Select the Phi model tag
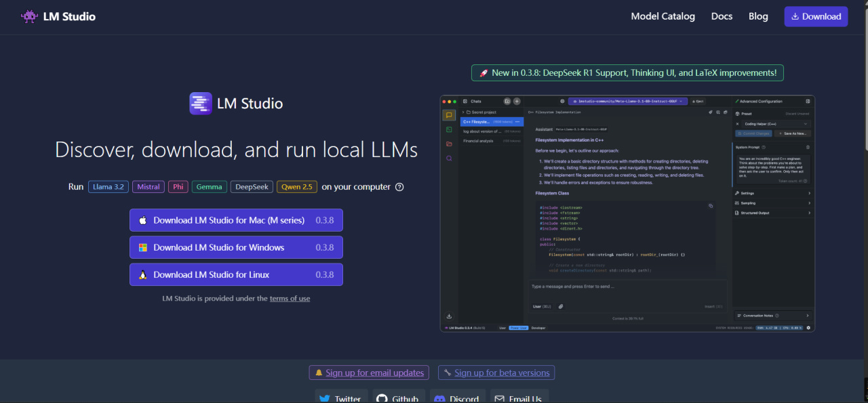 pyautogui.click(x=178, y=187)
